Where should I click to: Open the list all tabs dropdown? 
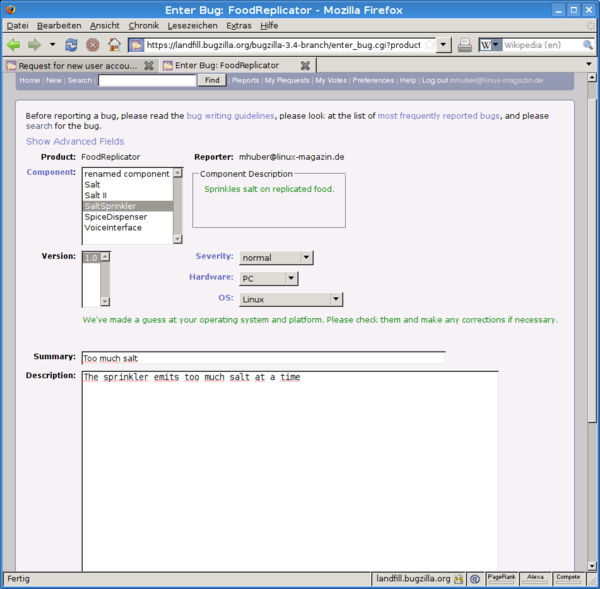click(x=589, y=64)
